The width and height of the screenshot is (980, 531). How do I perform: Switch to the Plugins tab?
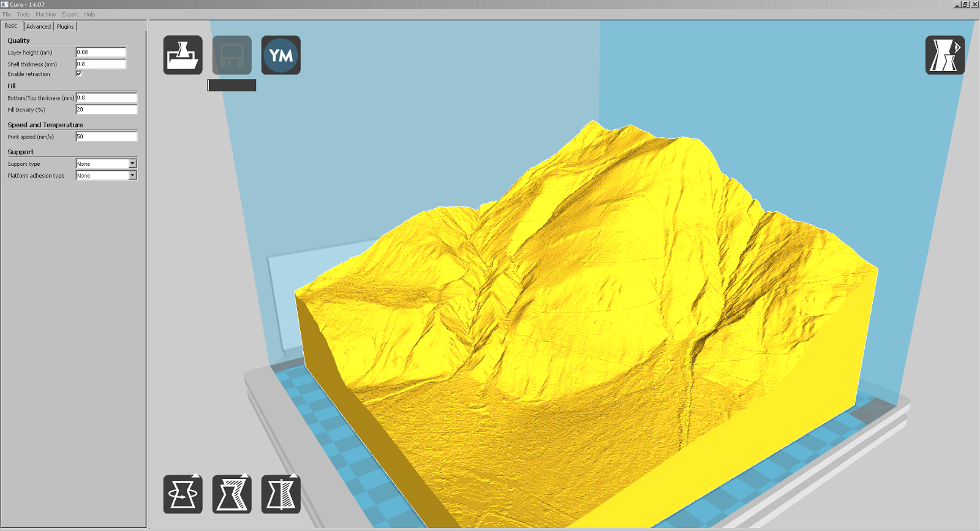[x=66, y=26]
